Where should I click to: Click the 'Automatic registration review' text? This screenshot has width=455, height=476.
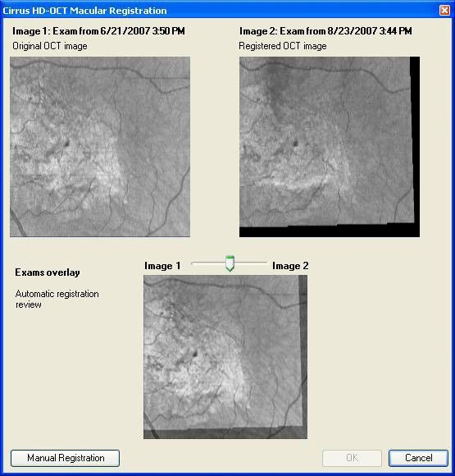(x=57, y=299)
